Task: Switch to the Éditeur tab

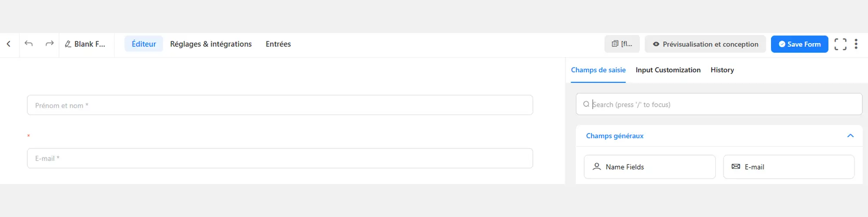Action: click(x=144, y=44)
